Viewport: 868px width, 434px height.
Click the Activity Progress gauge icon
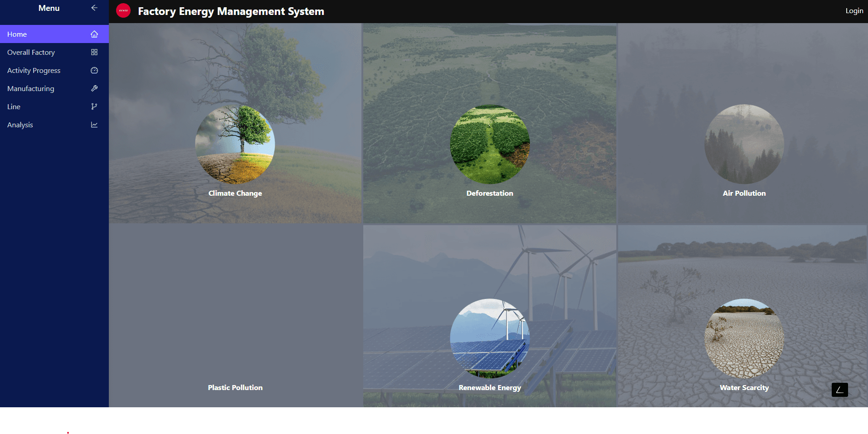(x=94, y=70)
